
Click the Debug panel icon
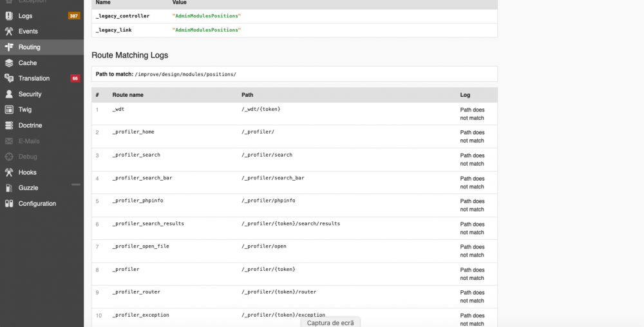click(x=9, y=157)
